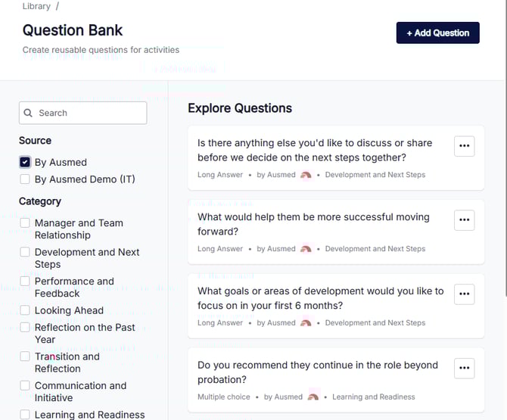Open 'What would help them be more successful' question

pyautogui.click(x=313, y=224)
